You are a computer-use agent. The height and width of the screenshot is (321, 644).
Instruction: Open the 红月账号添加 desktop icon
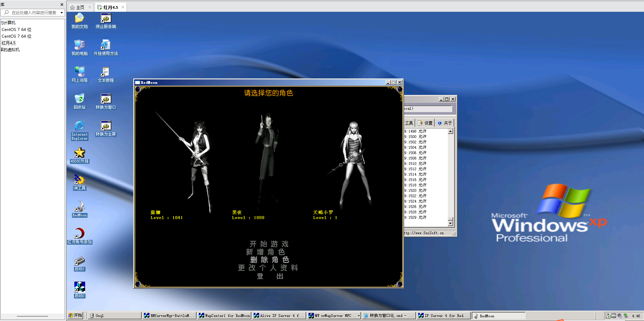point(79,234)
